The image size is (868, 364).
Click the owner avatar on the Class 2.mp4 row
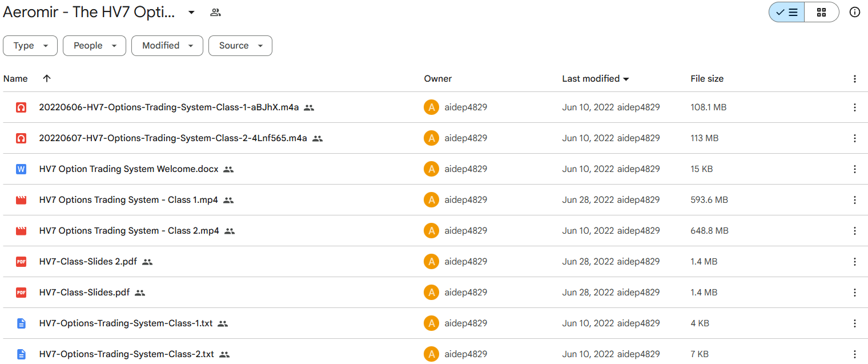pyautogui.click(x=431, y=231)
